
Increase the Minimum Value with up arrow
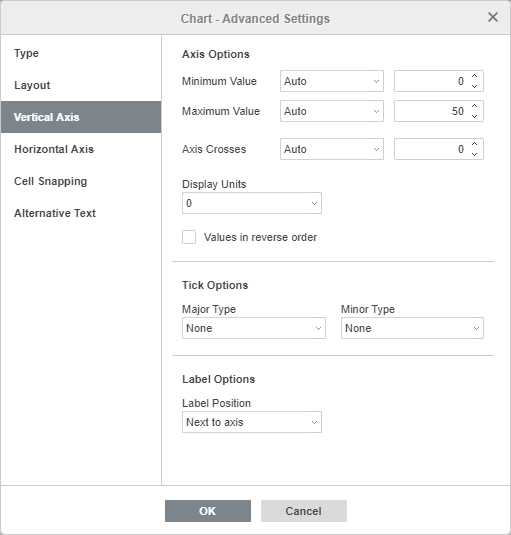tap(474, 76)
